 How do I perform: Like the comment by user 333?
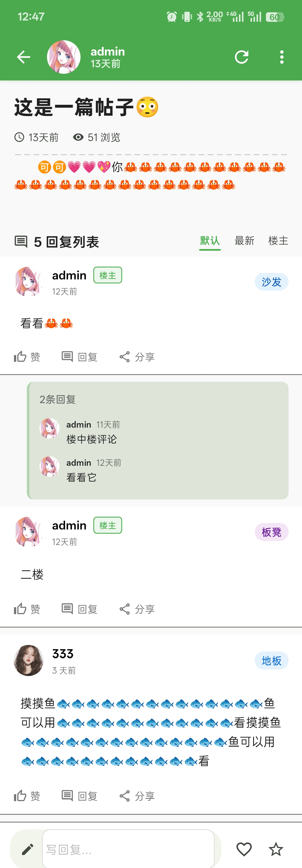(27, 796)
